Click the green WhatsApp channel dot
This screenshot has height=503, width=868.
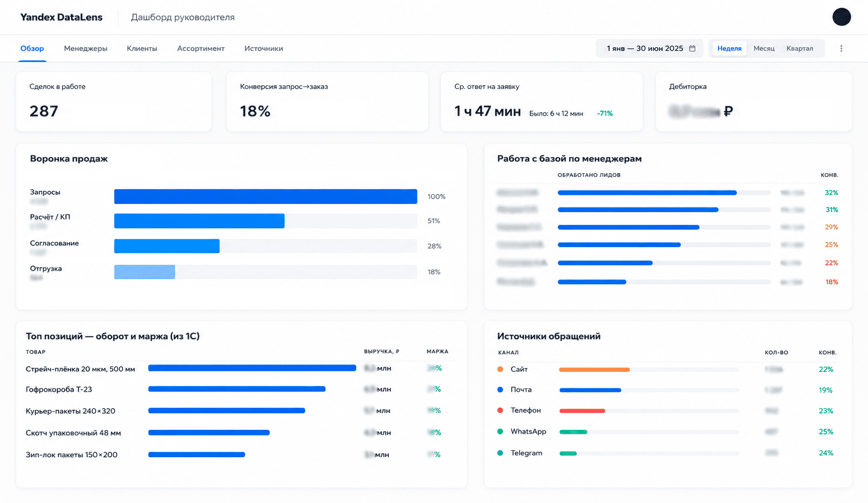[500, 431]
